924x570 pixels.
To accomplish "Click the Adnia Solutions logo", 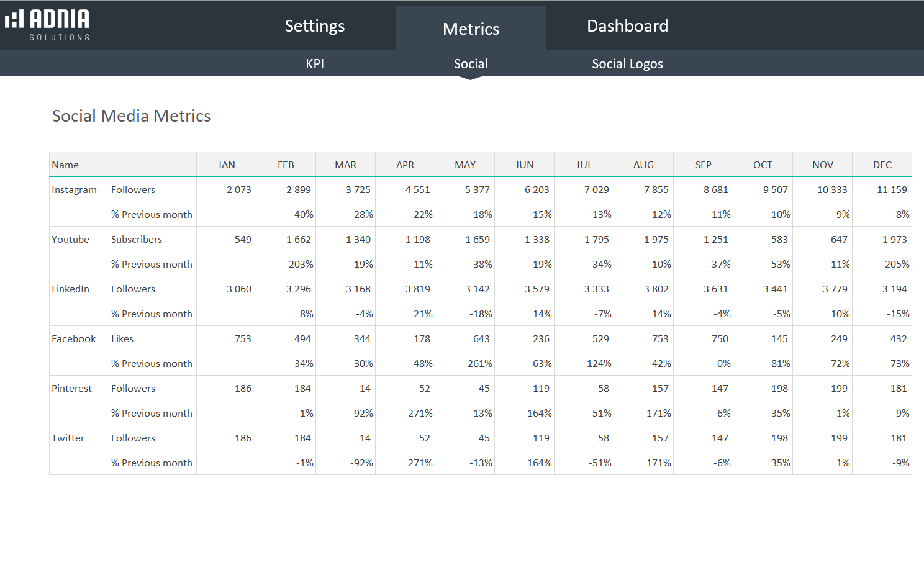I will pos(47,25).
